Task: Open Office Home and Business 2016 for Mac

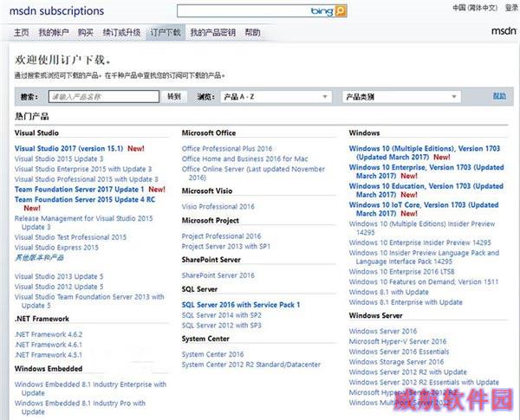Action: 244,158
